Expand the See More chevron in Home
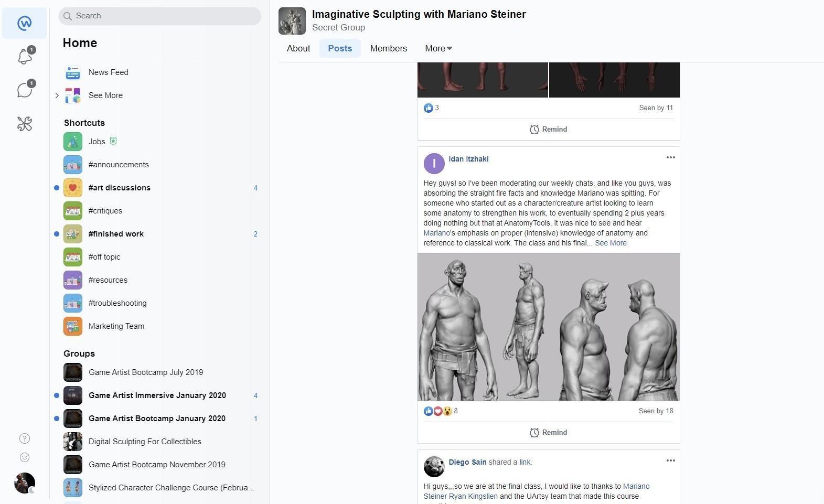 57,95
